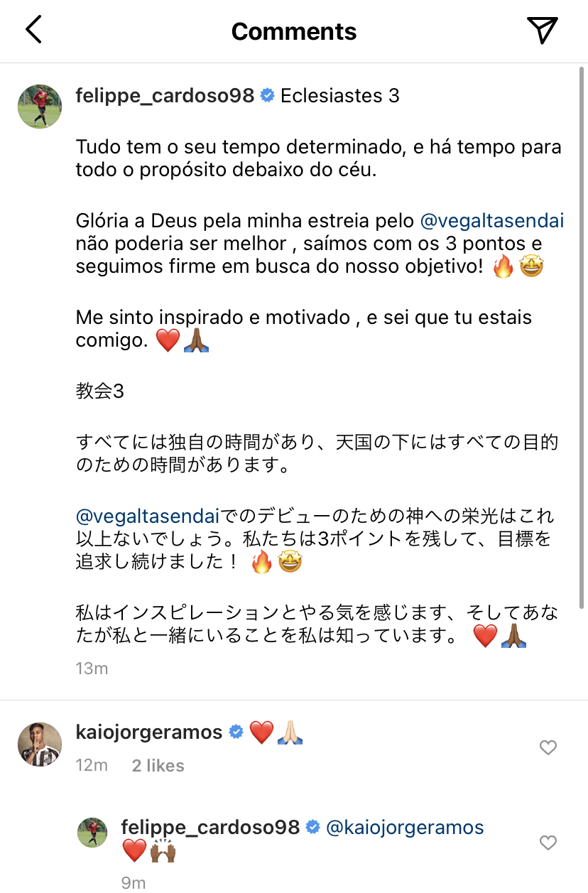This screenshot has width=588, height=893.
Task: Tap verified badge beside top felippe_cardoso98
Action: 268,95
